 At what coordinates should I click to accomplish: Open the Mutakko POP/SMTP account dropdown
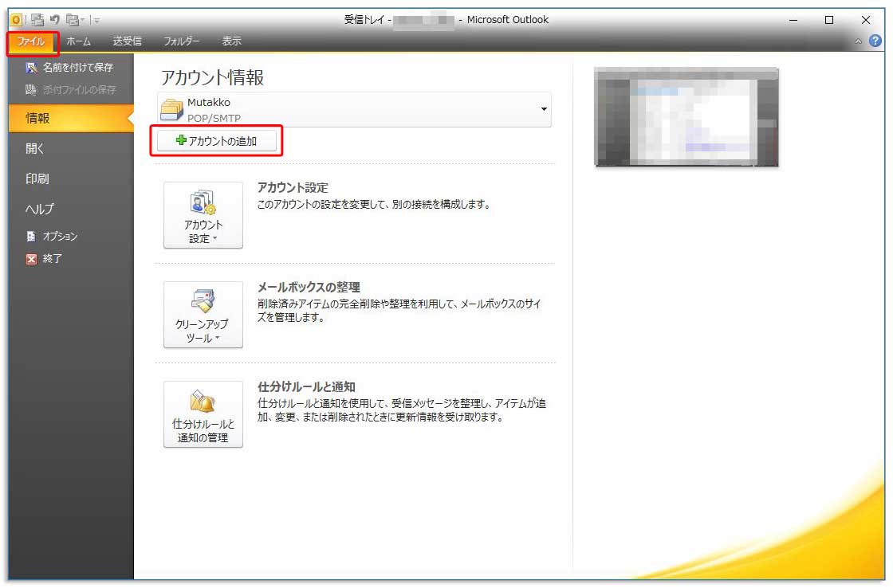click(x=543, y=108)
